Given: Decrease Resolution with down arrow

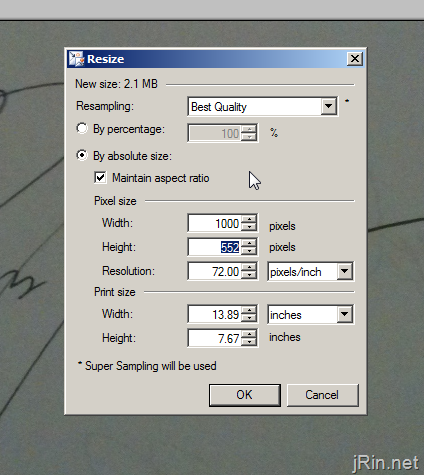Looking at the screenshot, I should click(249, 275).
